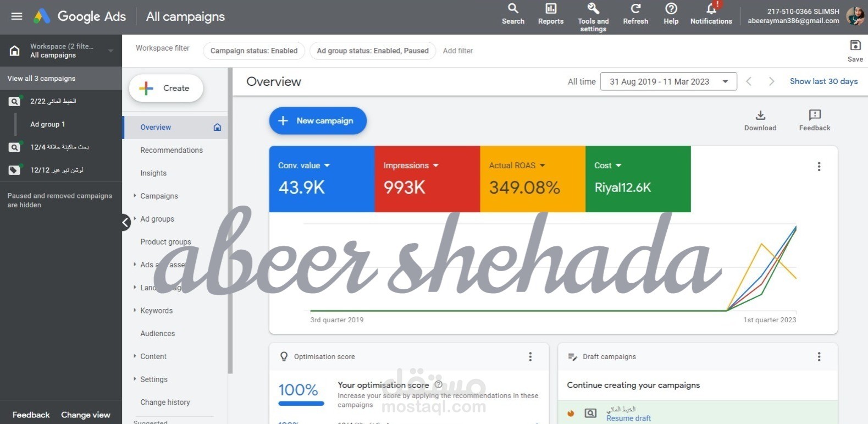868x424 pixels.
Task: Change the Cost metric dropdown
Action: pyautogui.click(x=608, y=166)
